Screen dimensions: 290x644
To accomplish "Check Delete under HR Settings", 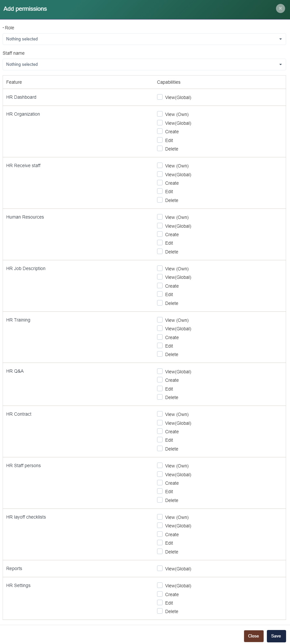I will click(160, 611).
